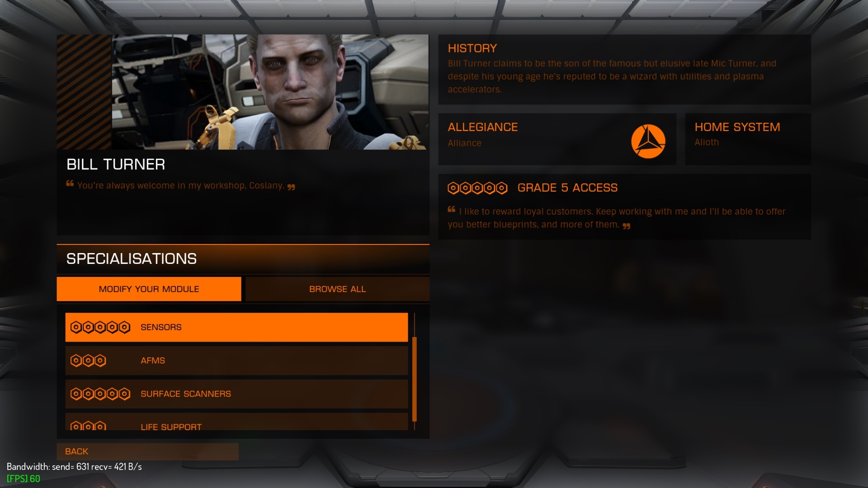Image resolution: width=868 pixels, height=488 pixels.
Task: Click the Alliance faction emblem icon
Action: (648, 141)
